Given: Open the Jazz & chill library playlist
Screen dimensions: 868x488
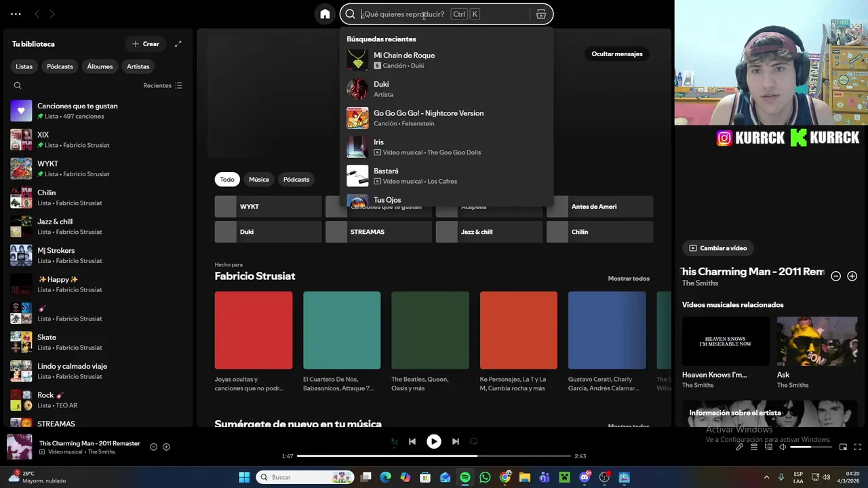Looking at the screenshot, I should tap(97, 226).
